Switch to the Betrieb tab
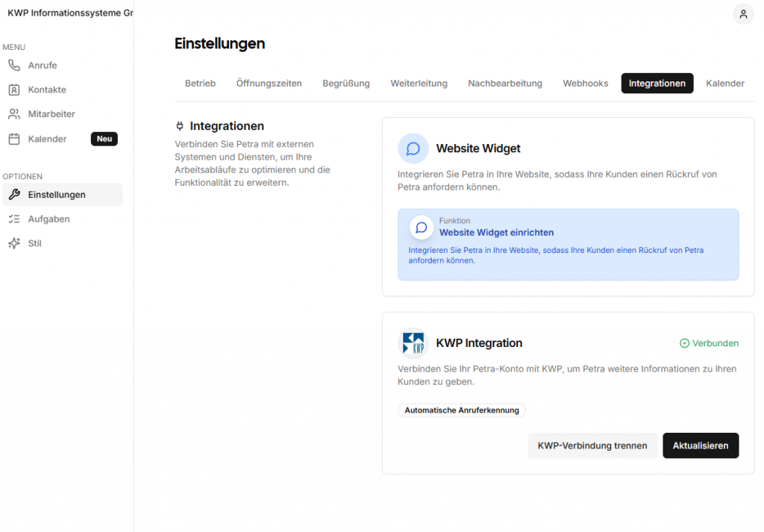The width and height of the screenshot is (764, 532). click(x=200, y=84)
